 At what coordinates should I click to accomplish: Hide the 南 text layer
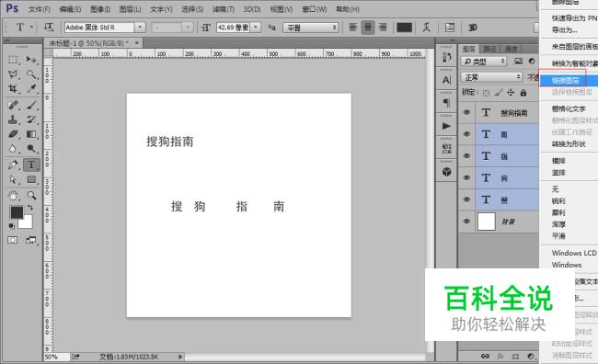coord(466,134)
